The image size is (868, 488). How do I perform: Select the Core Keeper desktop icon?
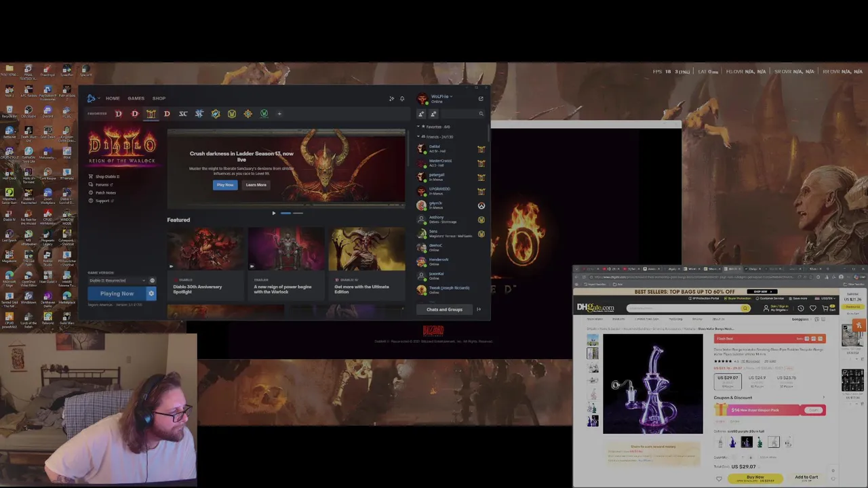coord(47,175)
